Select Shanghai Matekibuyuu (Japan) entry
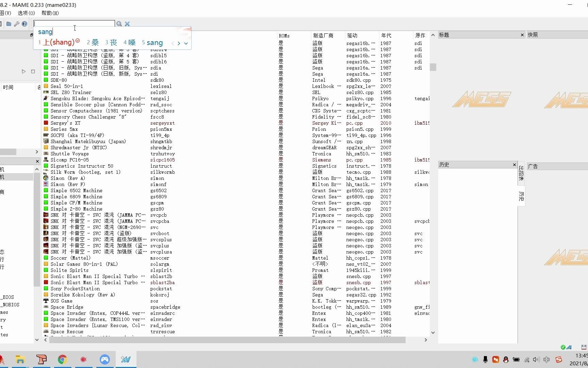Viewport: 588px width, 368px height. pos(88,141)
